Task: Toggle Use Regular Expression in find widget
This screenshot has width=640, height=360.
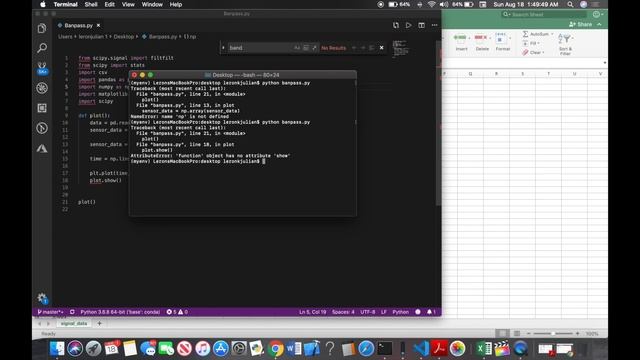Action: click(x=314, y=48)
